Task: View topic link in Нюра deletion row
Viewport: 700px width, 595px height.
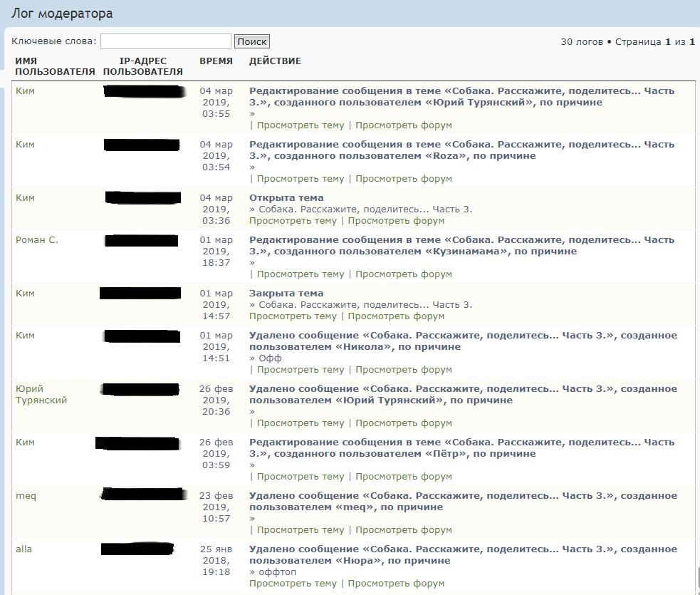Action: click(293, 584)
